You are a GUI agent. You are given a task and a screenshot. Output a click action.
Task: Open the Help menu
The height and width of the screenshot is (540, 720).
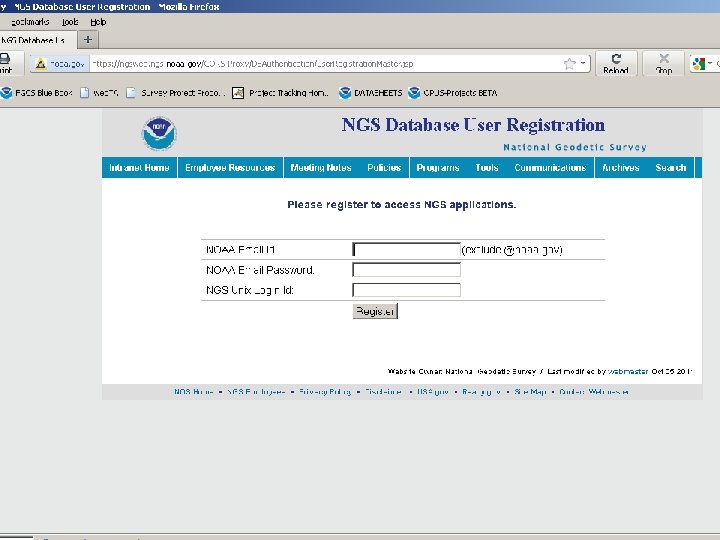pos(98,22)
